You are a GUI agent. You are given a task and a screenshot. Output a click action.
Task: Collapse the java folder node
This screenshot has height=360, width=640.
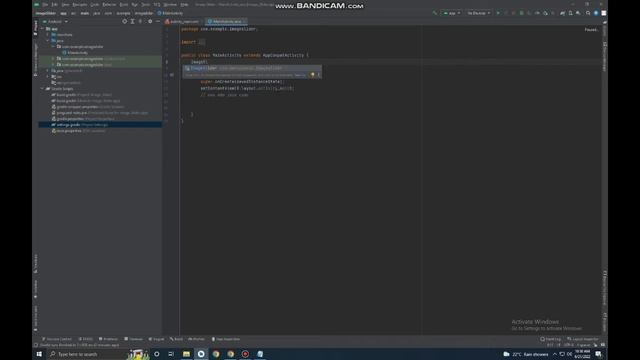point(48,41)
